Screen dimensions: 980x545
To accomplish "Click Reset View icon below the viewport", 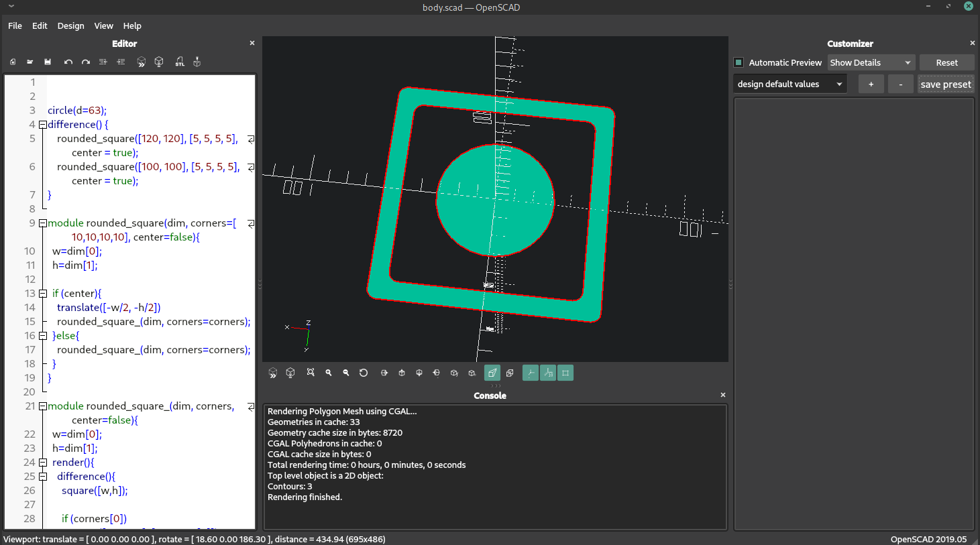I will pos(364,373).
